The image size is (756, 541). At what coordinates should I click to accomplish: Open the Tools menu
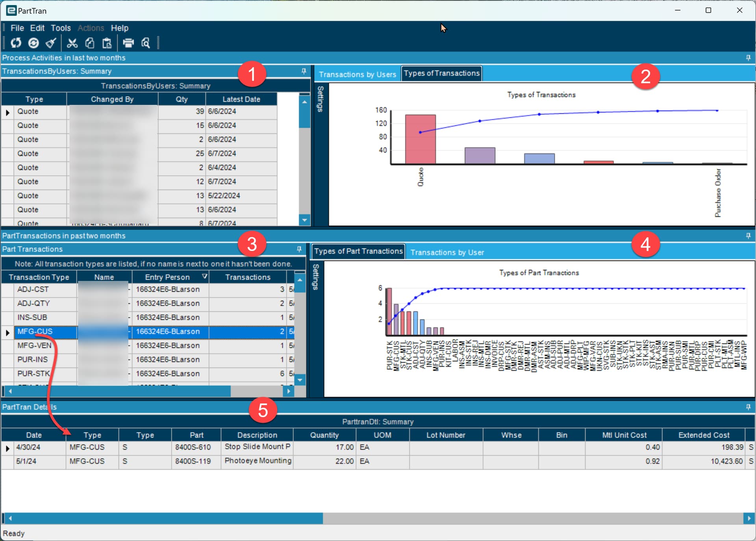(61, 28)
